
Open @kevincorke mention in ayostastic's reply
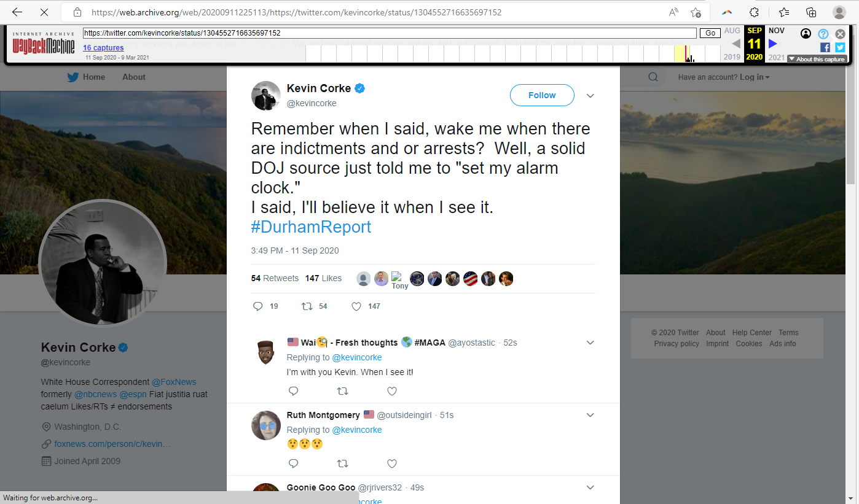click(x=357, y=357)
